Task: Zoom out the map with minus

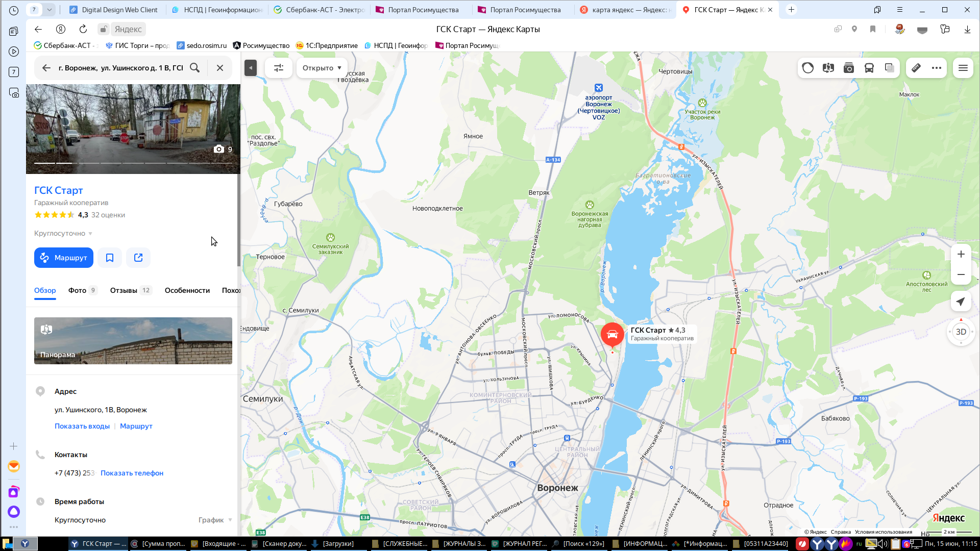Action: click(x=961, y=274)
